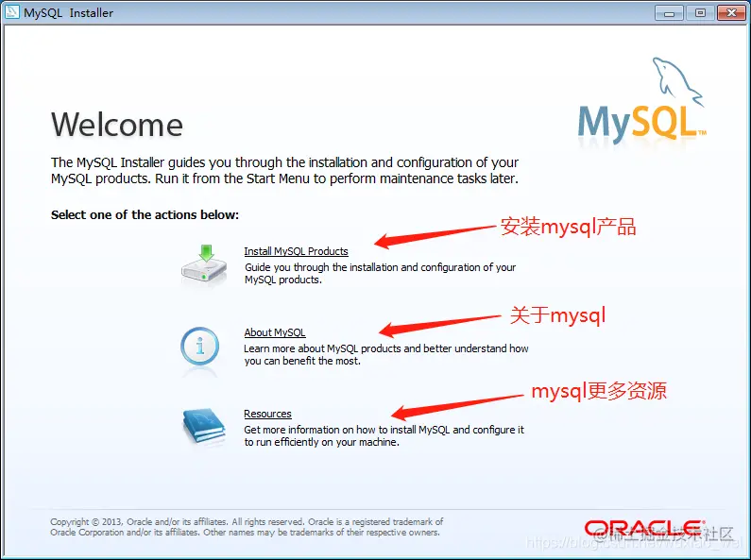Click the install drive icon with green arrow

204,265
